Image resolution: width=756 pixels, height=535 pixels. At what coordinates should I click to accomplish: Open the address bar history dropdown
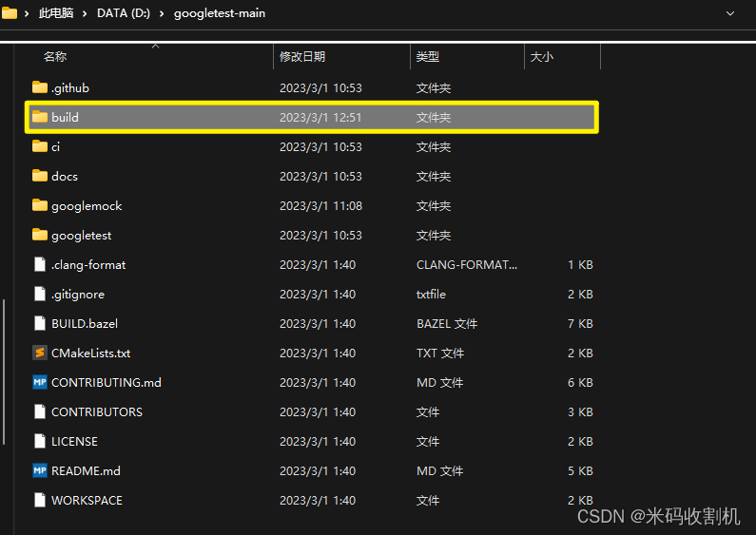730,13
